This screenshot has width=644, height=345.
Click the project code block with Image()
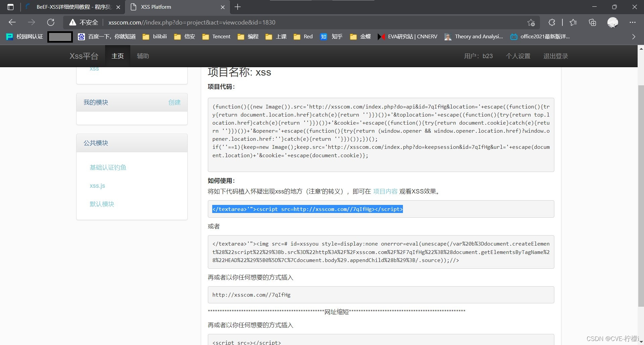[x=381, y=135]
